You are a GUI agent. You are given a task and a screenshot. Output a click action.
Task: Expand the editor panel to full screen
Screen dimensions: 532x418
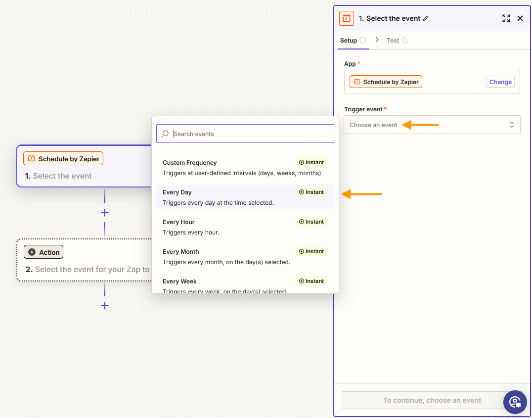tap(506, 18)
